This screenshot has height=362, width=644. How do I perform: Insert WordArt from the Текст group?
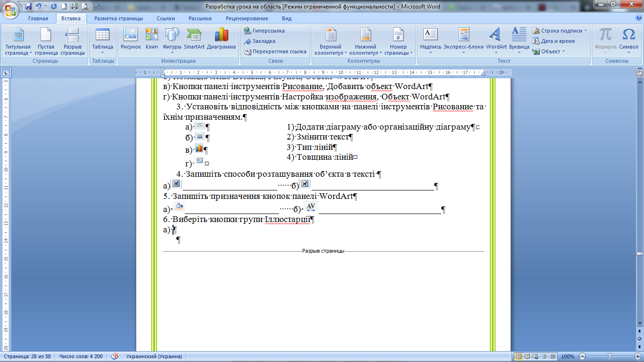(x=496, y=42)
